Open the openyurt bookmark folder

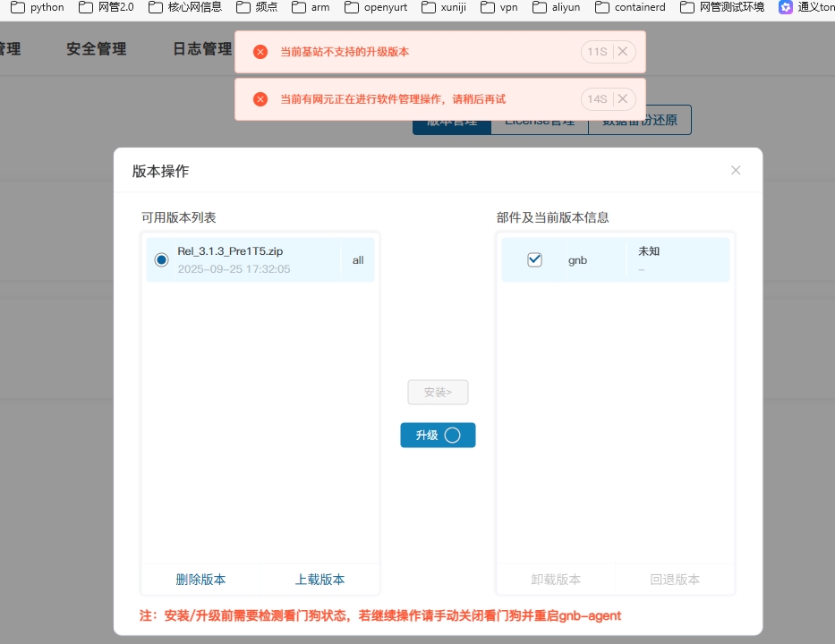click(x=377, y=7)
